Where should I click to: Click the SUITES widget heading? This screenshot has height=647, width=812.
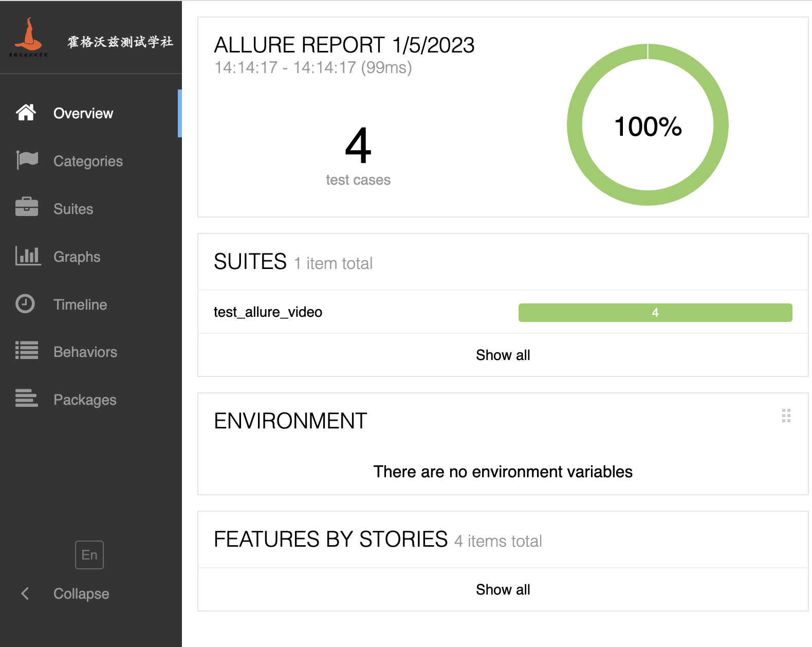point(250,262)
